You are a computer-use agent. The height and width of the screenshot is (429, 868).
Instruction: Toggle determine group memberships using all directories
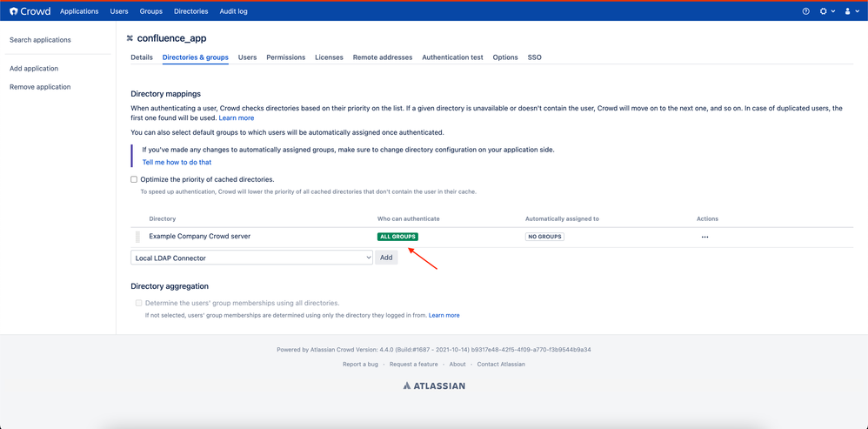point(138,303)
